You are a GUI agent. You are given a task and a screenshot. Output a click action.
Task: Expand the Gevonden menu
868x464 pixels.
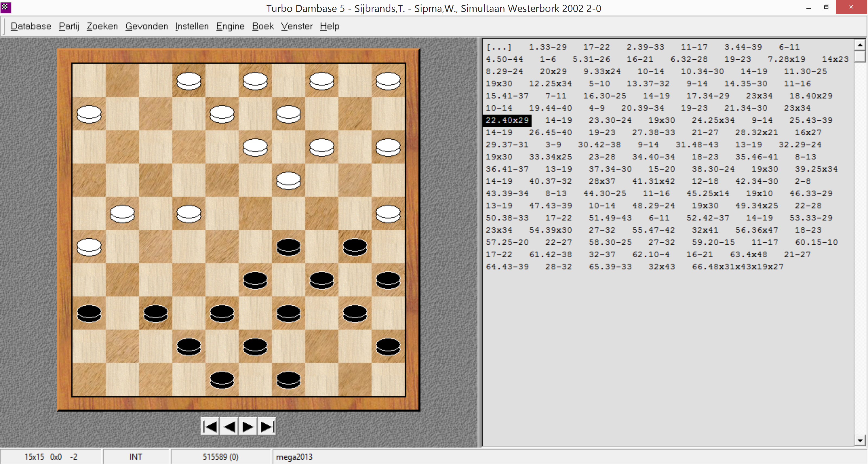click(146, 26)
